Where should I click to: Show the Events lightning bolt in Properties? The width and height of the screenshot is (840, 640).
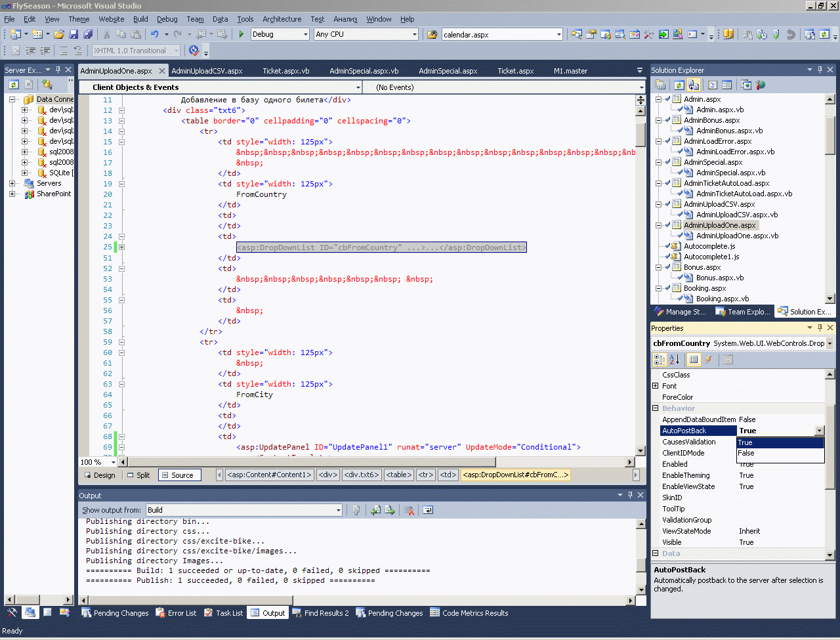tap(709, 360)
